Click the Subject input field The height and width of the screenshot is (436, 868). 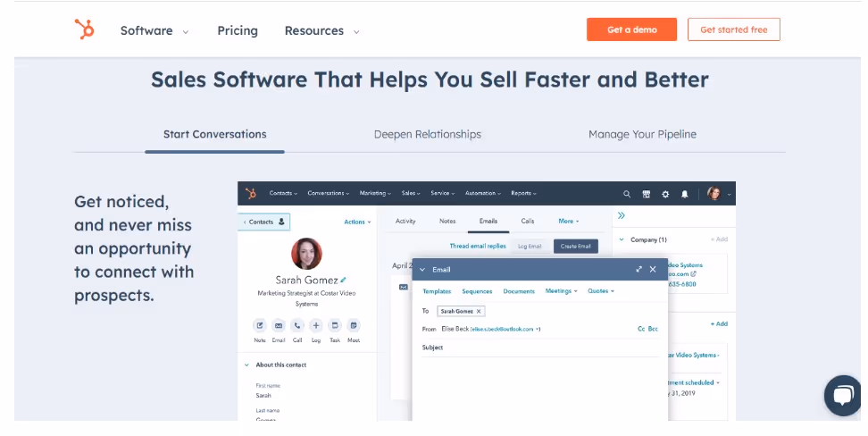(x=541, y=348)
